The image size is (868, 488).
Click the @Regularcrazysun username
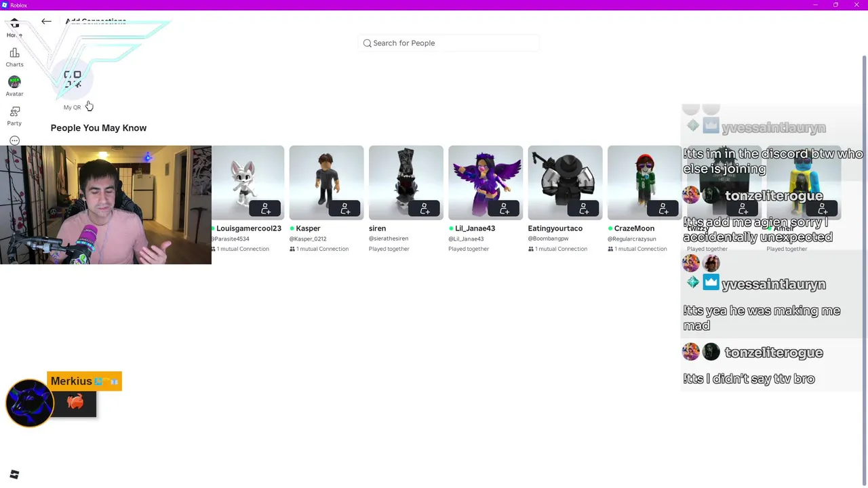632,239
